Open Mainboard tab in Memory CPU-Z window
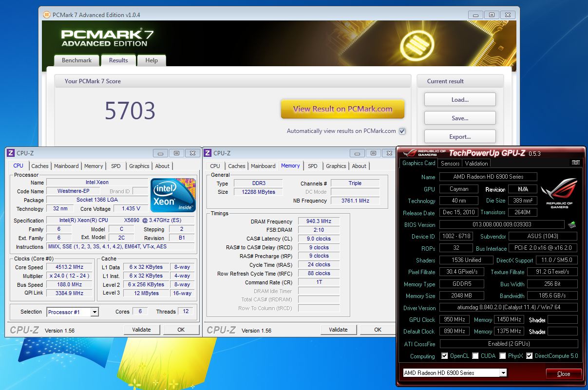The image size is (588, 390). click(x=263, y=166)
